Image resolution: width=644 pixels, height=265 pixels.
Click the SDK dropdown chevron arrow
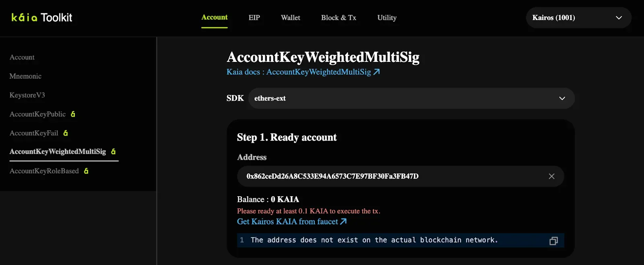click(562, 99)
